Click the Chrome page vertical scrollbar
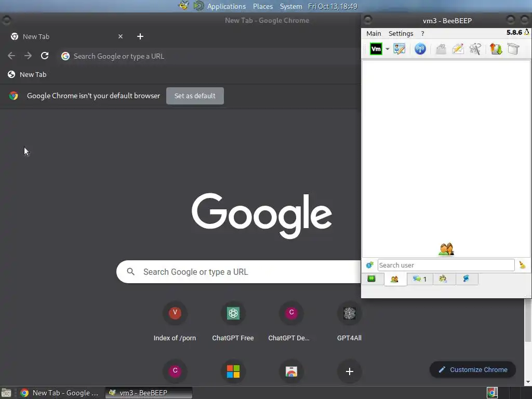The width and height of the screenshot is (532, 399). (528, 321)
